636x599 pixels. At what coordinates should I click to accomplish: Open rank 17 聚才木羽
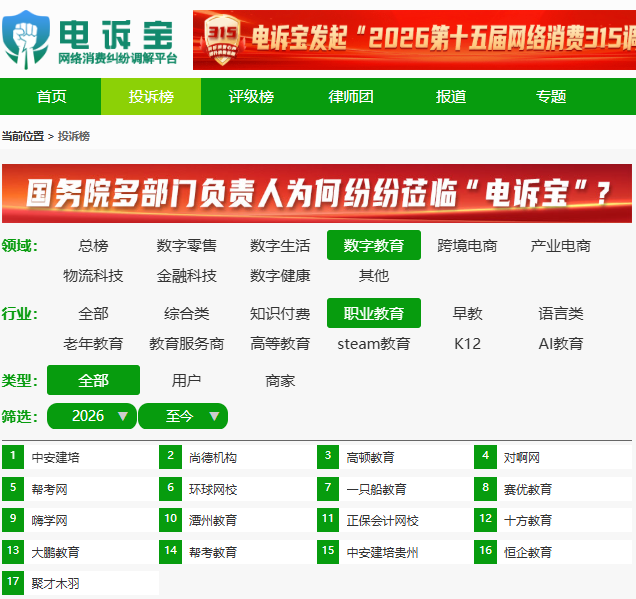56,583
